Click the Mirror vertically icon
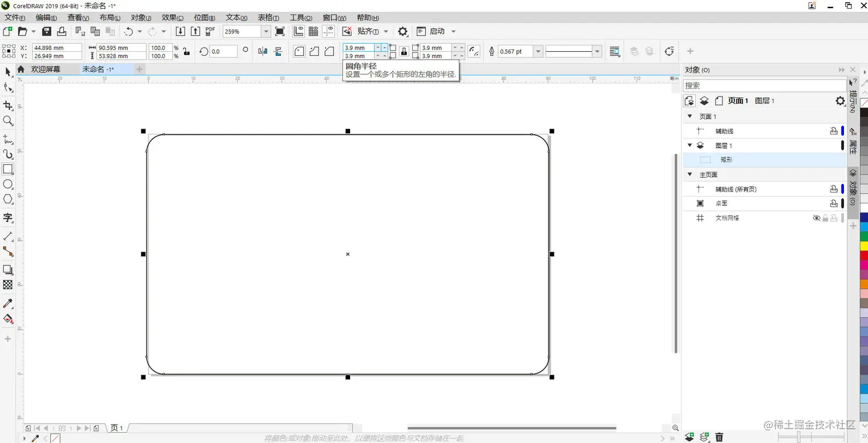The image size is (868, 443). click(278, 52)
